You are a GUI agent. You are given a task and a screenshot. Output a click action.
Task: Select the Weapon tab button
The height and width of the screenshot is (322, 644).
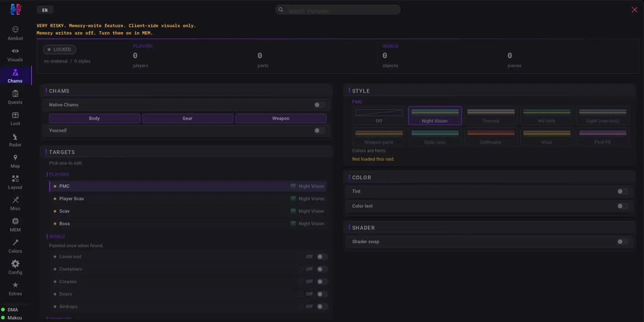[281, 118]
